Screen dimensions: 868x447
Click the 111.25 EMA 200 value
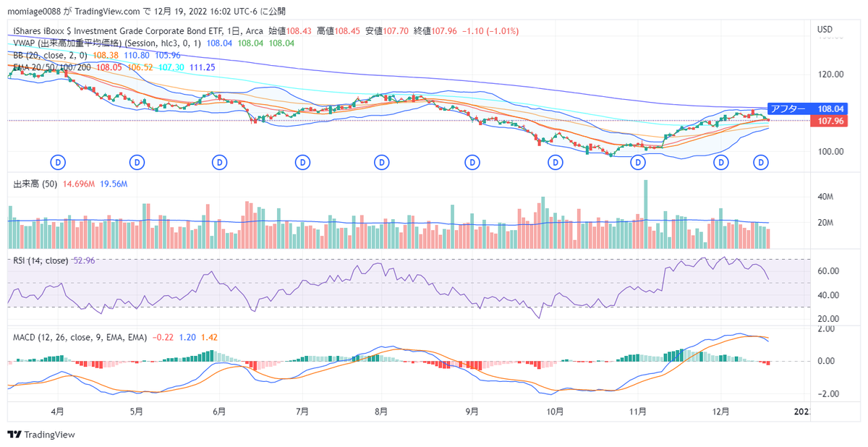(203, 67)
